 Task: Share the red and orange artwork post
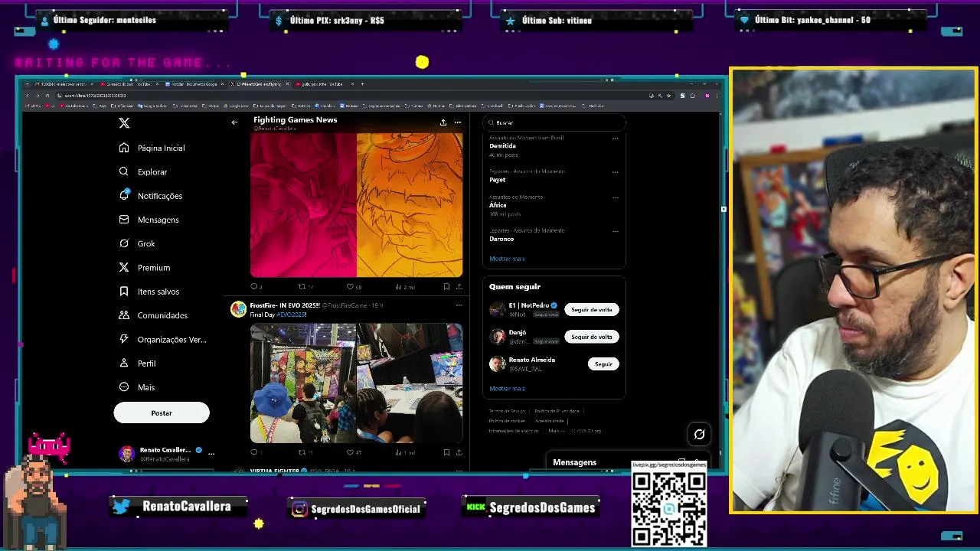pos(459,287)
